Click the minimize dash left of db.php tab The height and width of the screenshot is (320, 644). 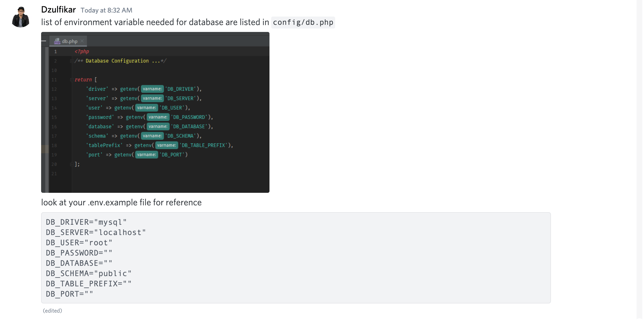click(x=44, y=41)
